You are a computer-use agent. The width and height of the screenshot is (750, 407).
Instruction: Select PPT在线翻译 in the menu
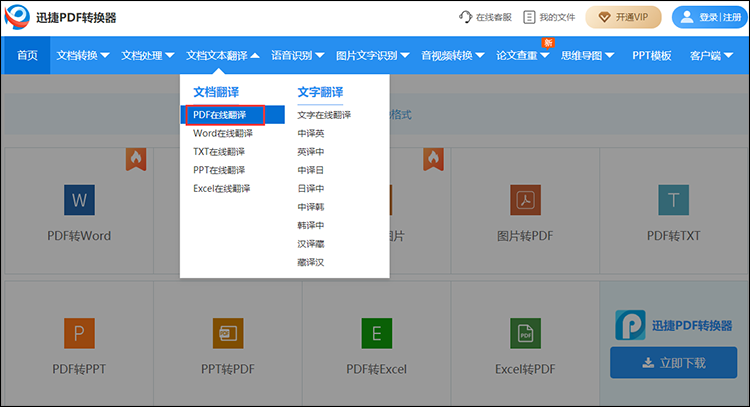(x=219, y=170)
